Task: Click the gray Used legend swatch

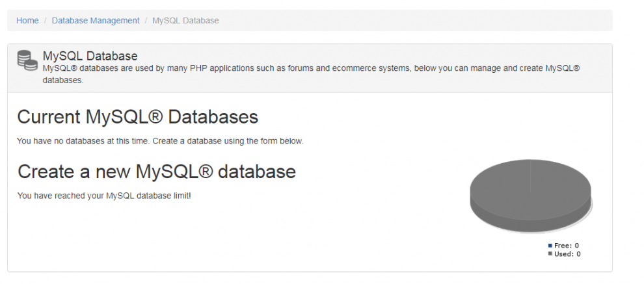Action: pyautogui.click(x=550, y=254)
